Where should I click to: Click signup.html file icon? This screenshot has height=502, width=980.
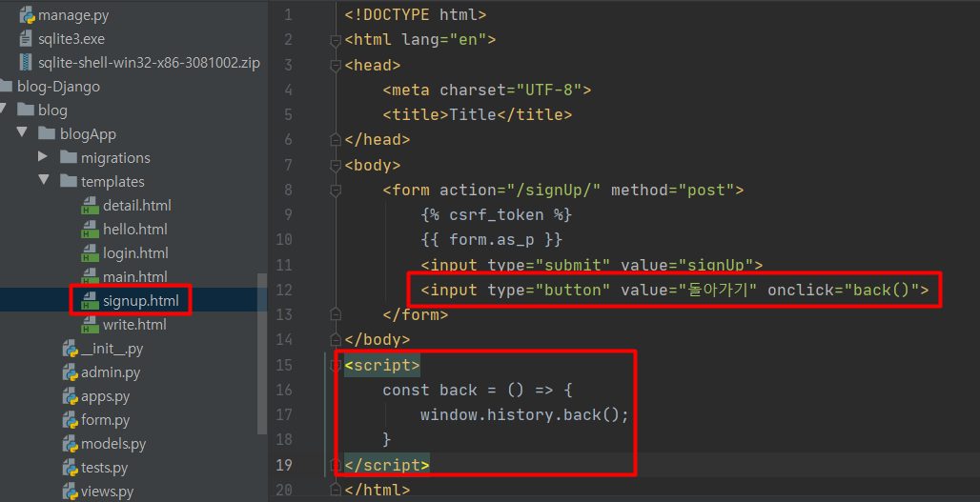(90, 300)
